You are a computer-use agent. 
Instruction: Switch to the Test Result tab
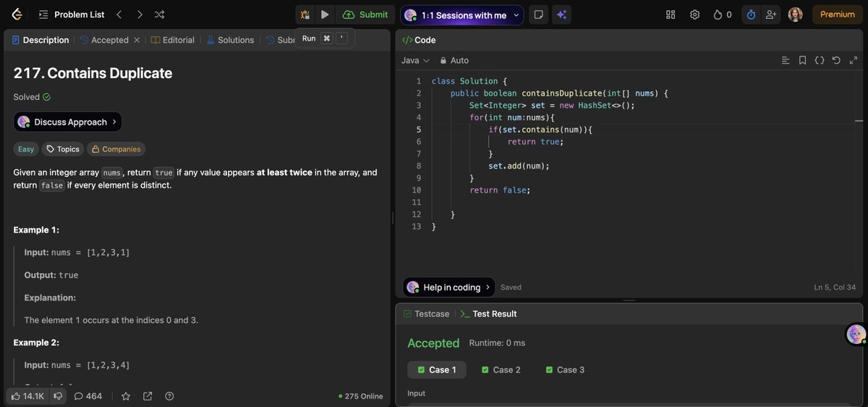[488, 314]
